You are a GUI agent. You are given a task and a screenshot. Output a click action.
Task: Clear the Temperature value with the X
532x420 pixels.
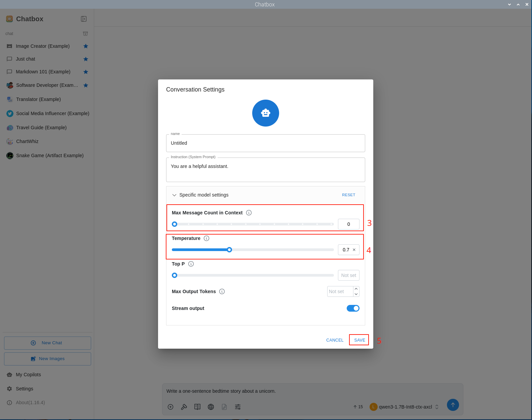pos(354,250)
